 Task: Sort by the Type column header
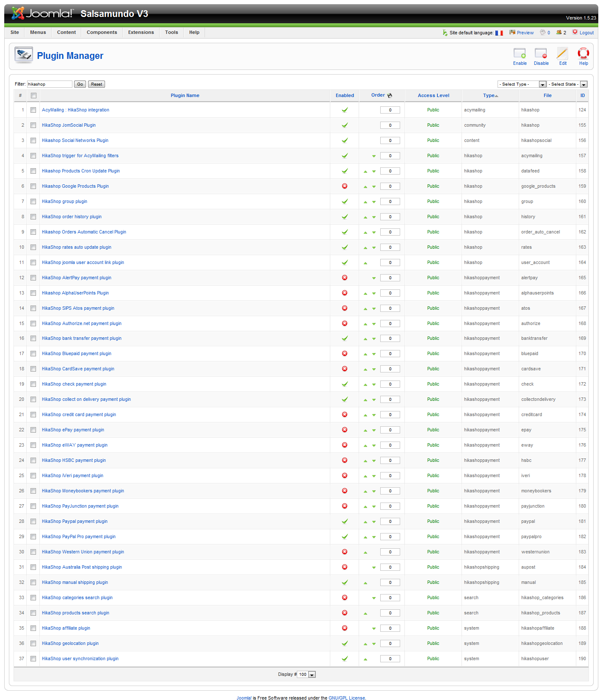(489, 95)
